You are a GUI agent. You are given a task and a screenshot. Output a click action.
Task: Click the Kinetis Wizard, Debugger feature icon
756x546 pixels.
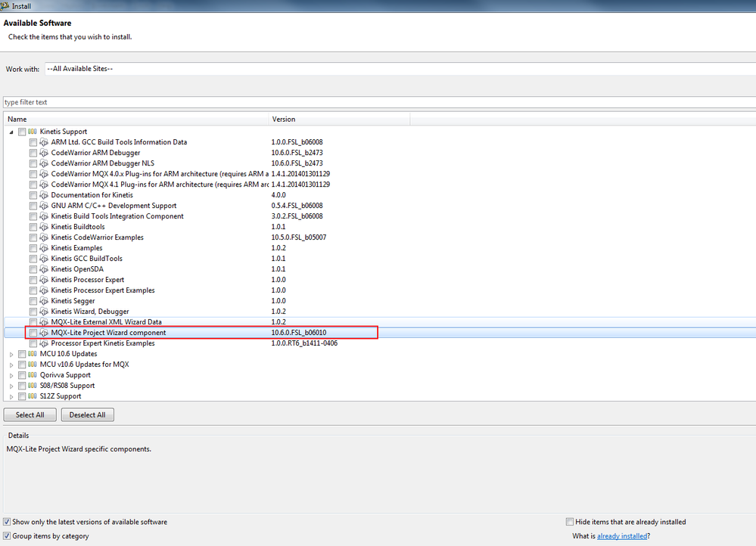pyautogui.click(x=44, y=312)
